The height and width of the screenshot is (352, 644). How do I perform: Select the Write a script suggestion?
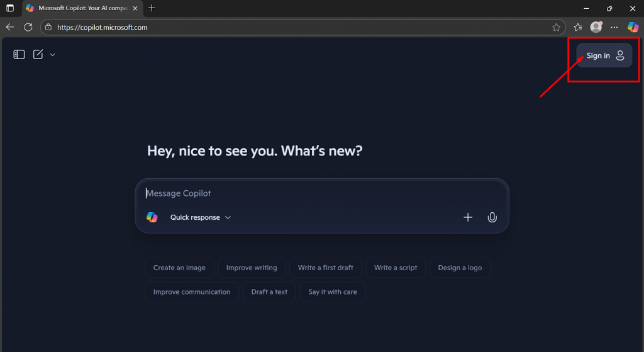[396, 268]
